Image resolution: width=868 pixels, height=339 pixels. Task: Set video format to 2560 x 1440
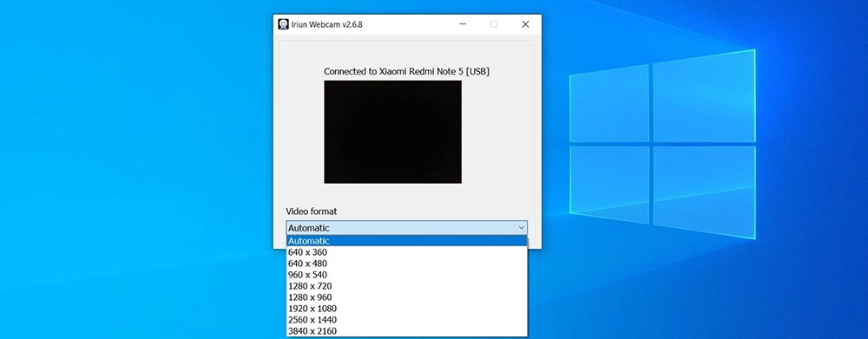406,320
